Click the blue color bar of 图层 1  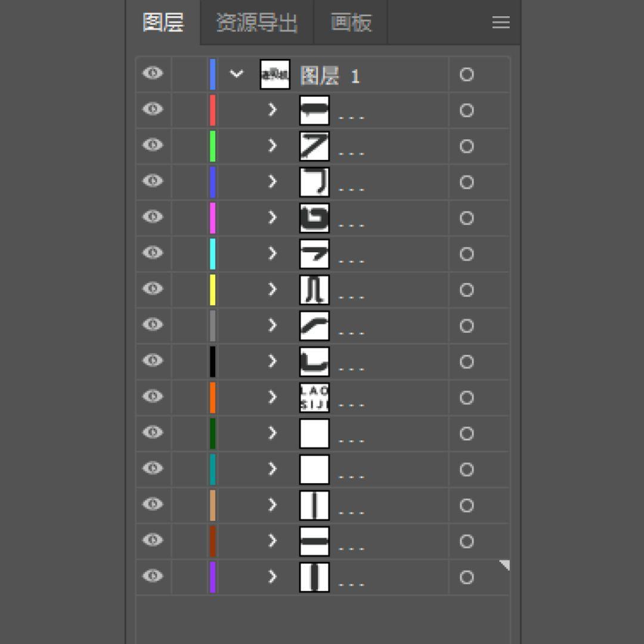(212, 75)
